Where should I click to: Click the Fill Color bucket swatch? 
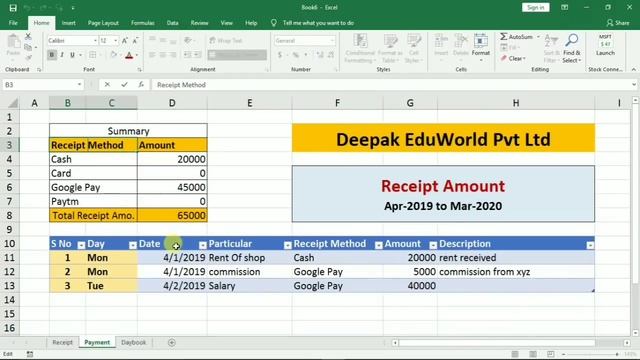113,55
